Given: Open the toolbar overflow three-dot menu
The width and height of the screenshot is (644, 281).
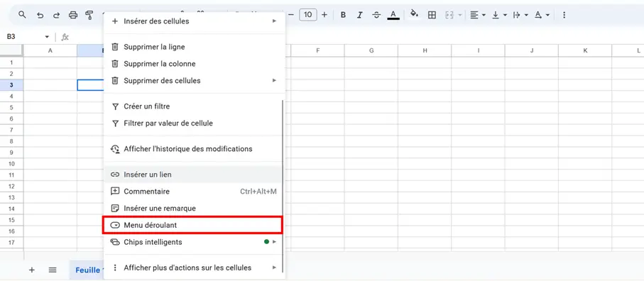Looking at the screenshot, I should coord(564,15).
